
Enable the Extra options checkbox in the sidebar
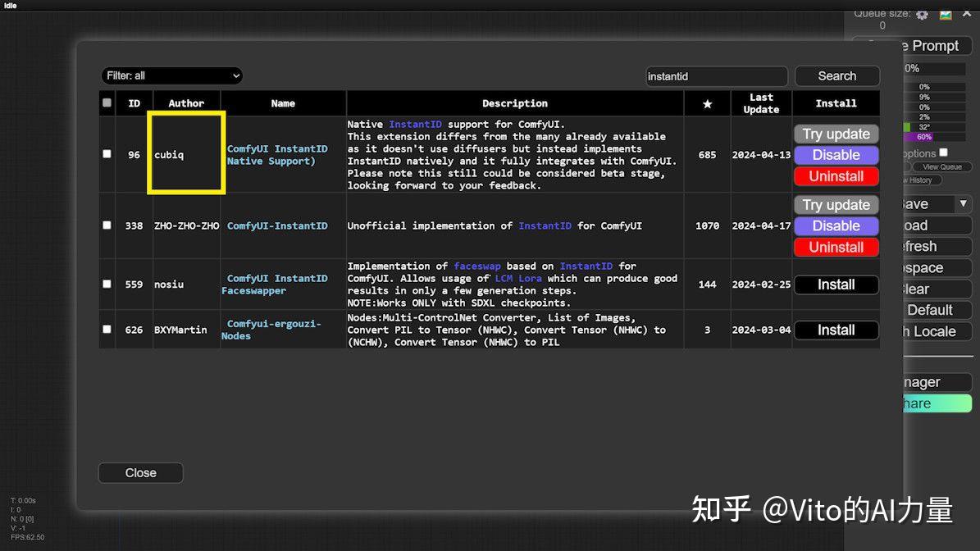[x=942, y=153]
